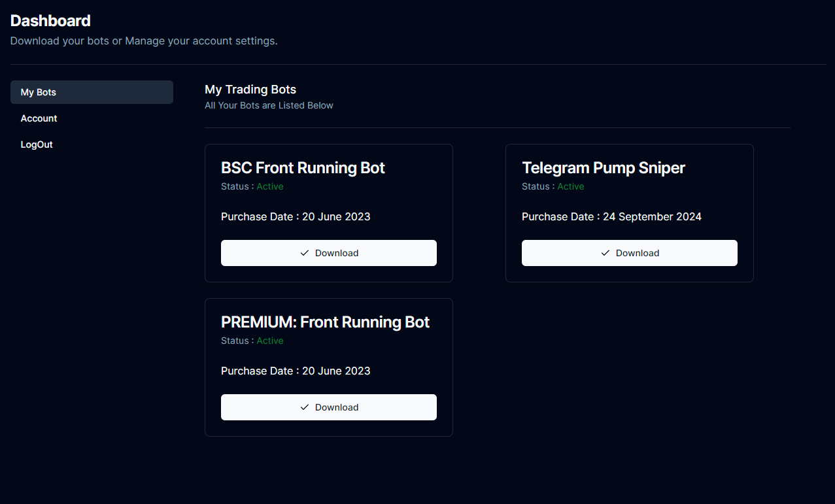
Task: Download the BSC Front Running Bot
Action: 329,253
